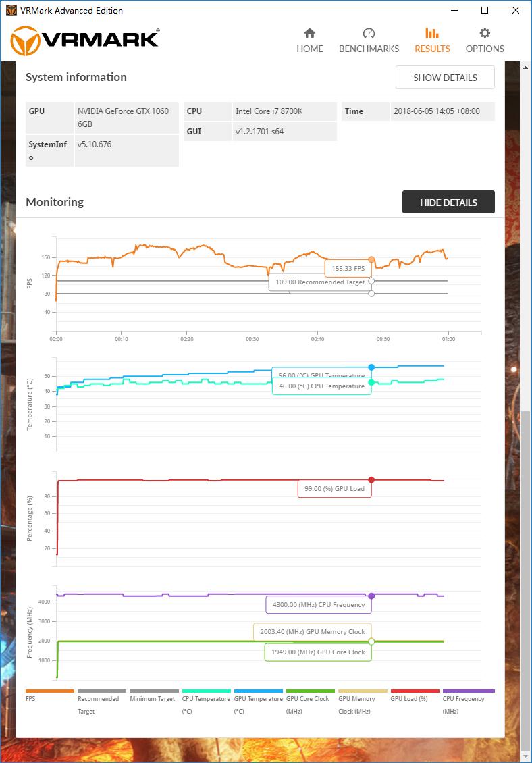Click the 155.33 FPS tooltip
Image resolution: width=532 pixels, height=763 pixels.
point(348,268)
